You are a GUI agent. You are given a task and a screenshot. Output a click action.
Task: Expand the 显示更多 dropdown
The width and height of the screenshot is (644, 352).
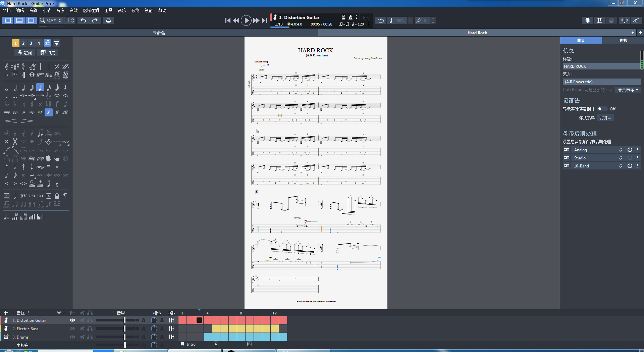(628, 90)
